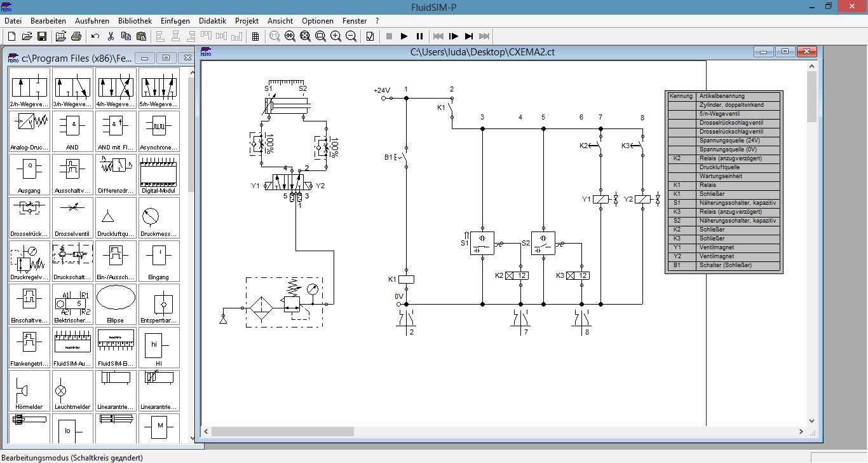
Task: Open the Fenster menu
Action: (x=355, y=21)
